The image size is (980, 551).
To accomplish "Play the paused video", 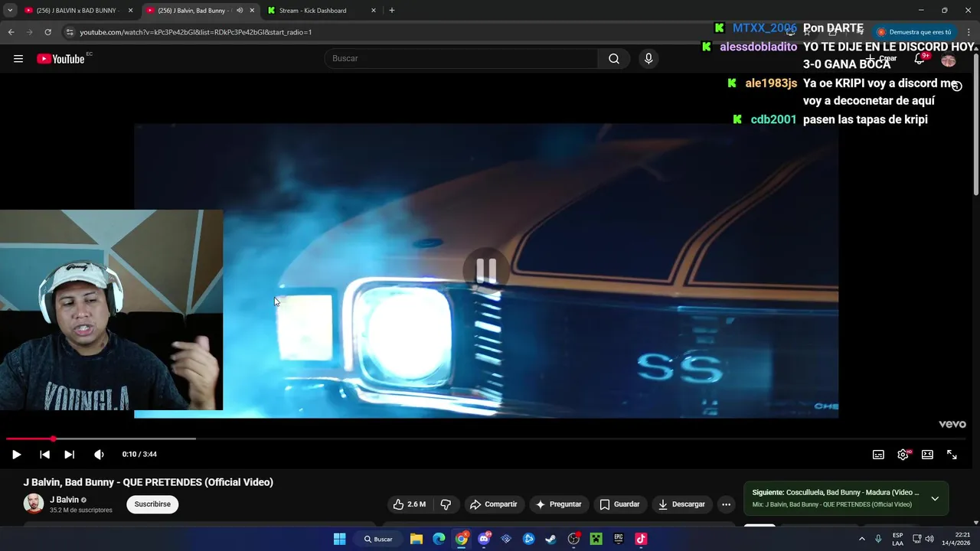I will click(x=16, y=455).
